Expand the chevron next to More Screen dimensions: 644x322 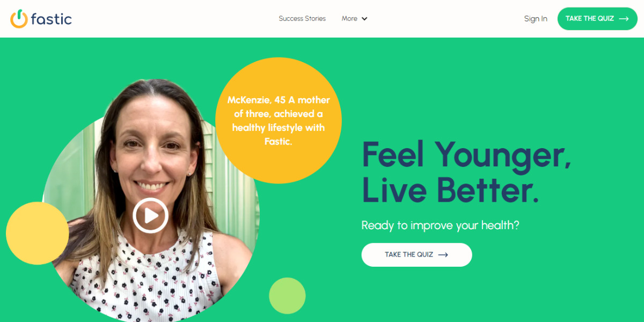(364, 19)
